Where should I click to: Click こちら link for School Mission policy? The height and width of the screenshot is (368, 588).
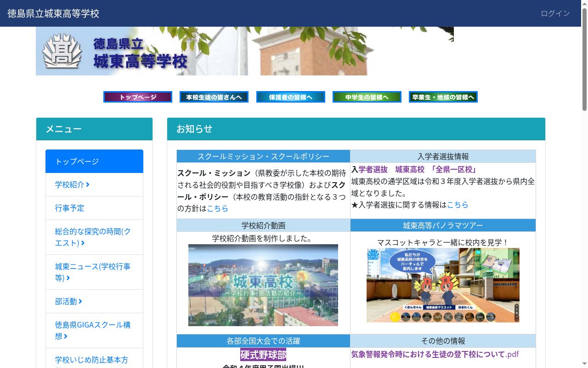pos(217,208)
